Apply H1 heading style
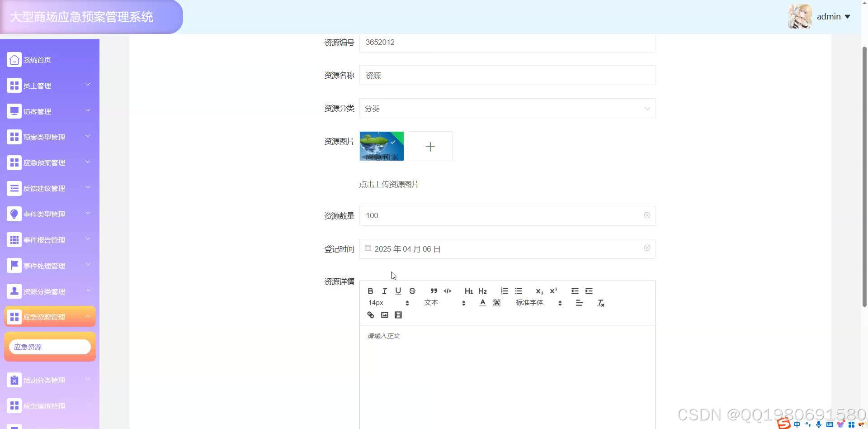 (x=468, y=291)
